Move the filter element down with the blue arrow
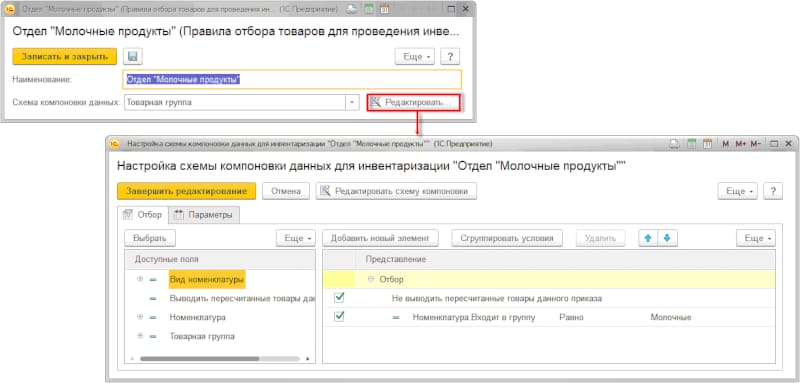This screenshot has height=383, width=800. [x=667, y=238]
